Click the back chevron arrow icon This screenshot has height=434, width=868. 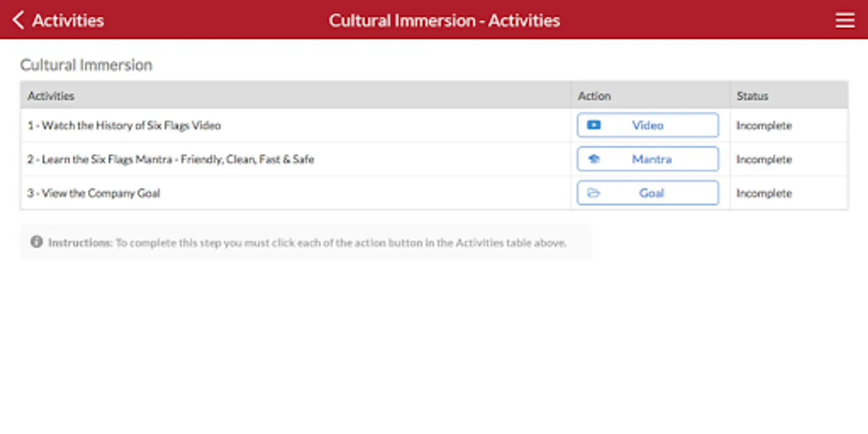coord(18,20)
